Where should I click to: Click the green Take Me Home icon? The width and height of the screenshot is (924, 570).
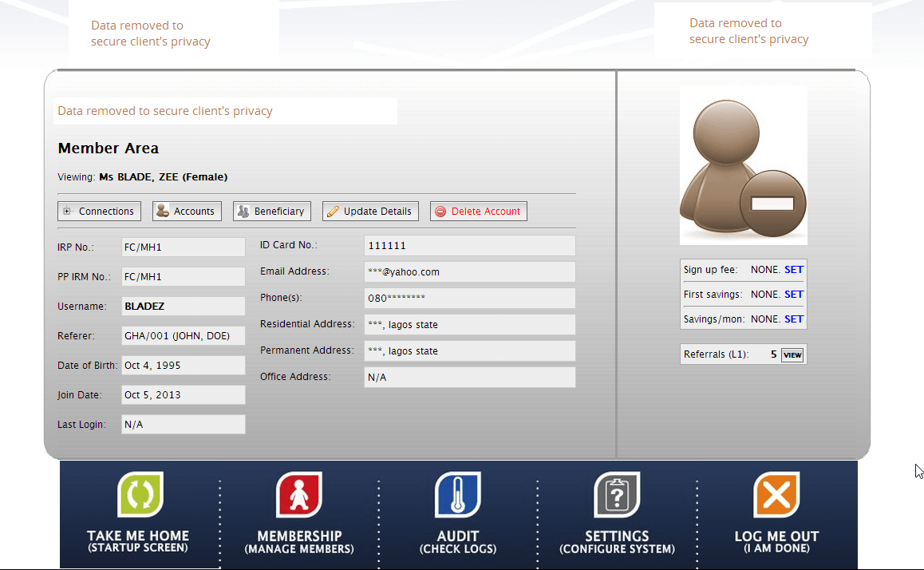(x=140, y=494)
